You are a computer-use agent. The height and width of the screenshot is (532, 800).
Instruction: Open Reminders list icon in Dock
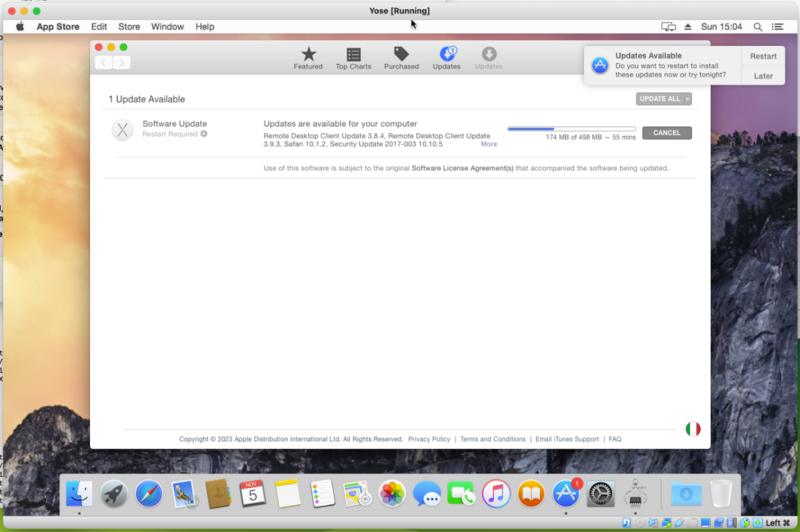tap(322, 494)
